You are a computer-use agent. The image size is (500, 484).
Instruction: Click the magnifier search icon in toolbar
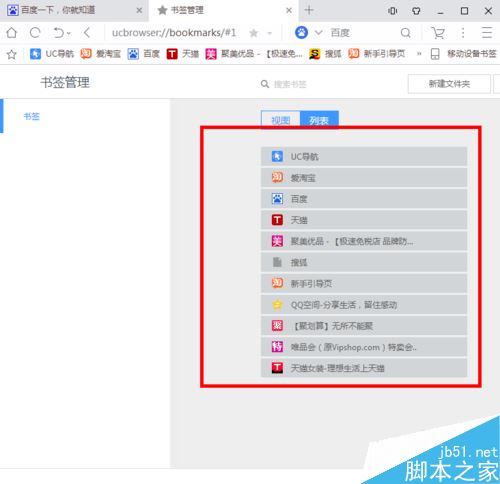tap(405, 33)
